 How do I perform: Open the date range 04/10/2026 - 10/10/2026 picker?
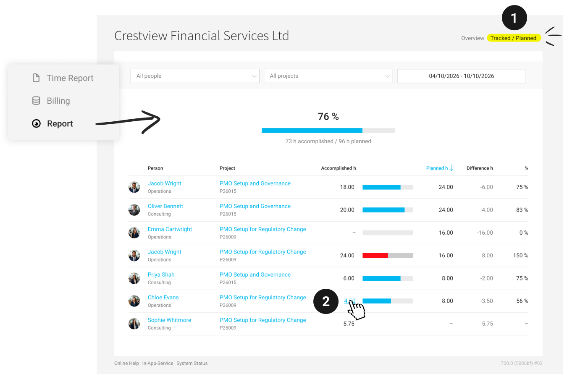462,76
